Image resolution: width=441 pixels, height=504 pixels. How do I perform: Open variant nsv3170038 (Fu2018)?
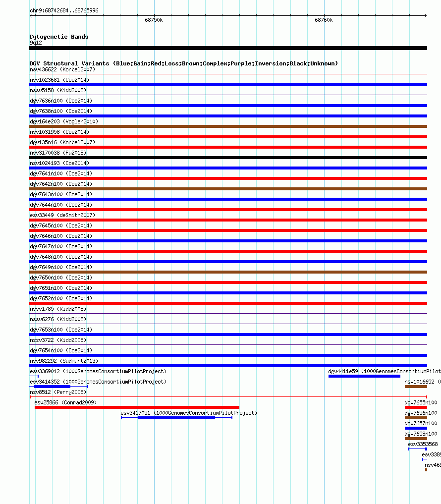[x=58, y=153]
